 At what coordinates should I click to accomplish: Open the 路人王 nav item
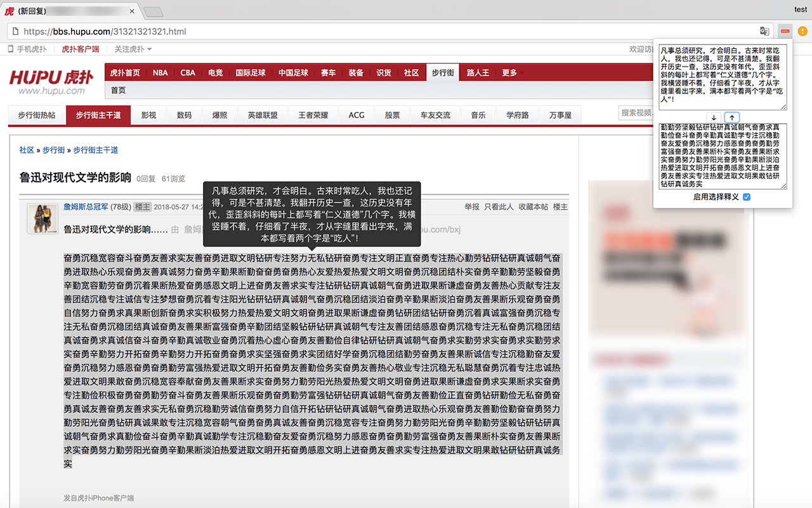pos(478,72)
